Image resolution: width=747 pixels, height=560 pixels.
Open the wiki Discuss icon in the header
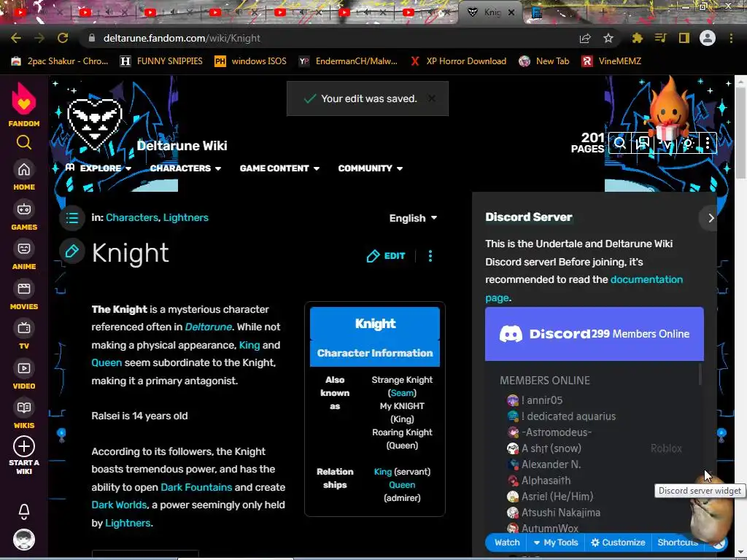(x=643, y=143)
